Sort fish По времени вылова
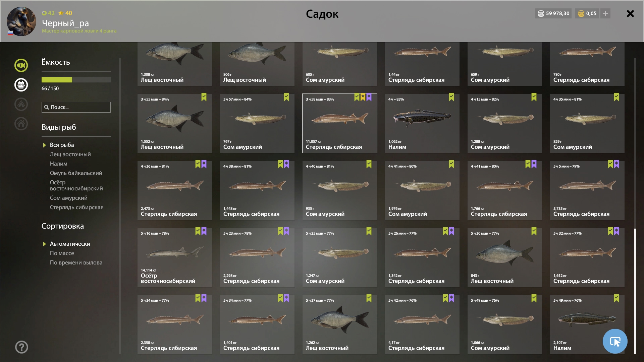 tap(76, 262)
